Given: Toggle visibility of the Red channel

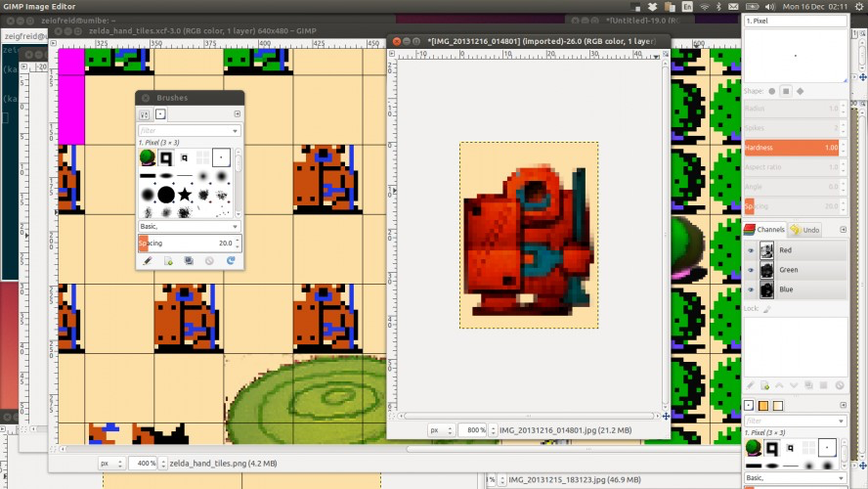Looking at the screenshot, I should [x=751, y=250].
